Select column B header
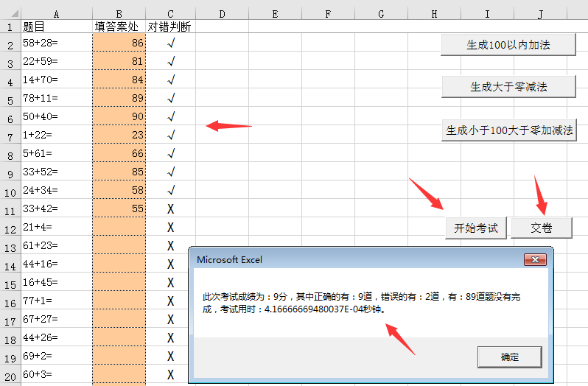Image resolution: width=588 pixels, height=386 pixels. tap(119, 14)
